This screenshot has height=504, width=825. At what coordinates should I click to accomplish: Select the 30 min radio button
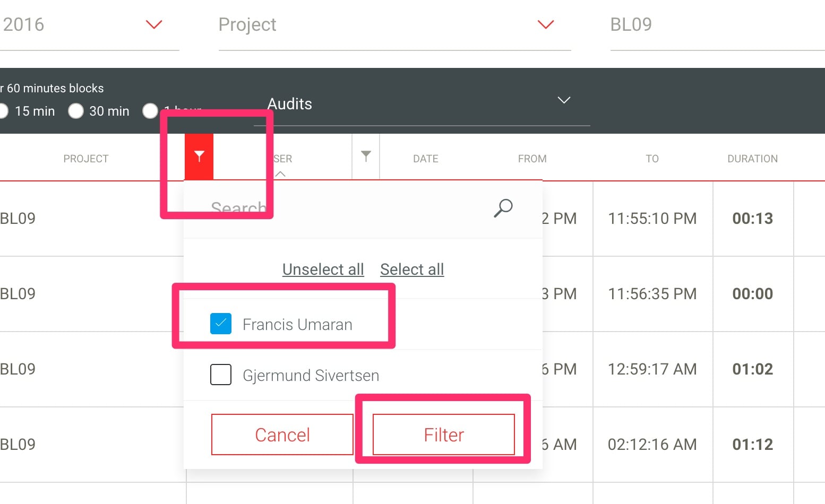coord(76,111)
